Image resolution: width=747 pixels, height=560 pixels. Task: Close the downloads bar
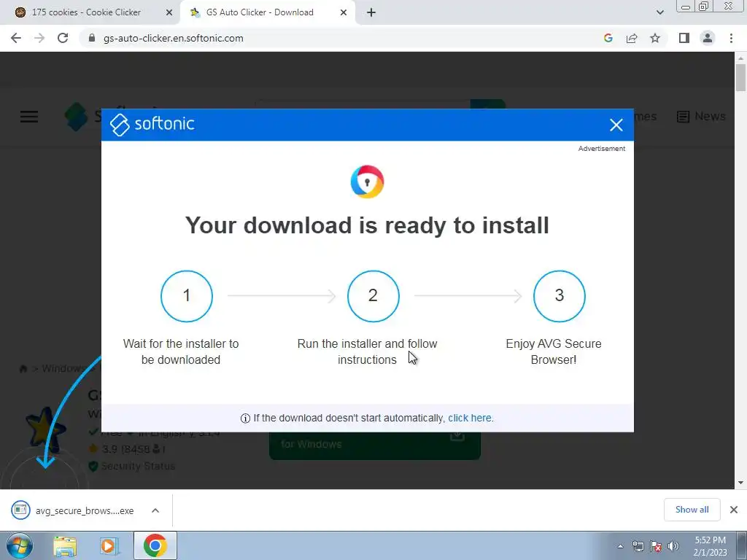pyautogui.click(x=734, y=510)
